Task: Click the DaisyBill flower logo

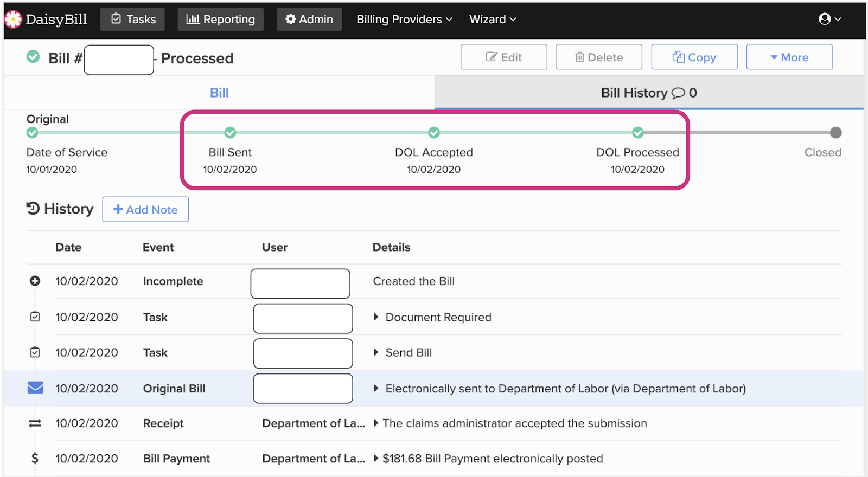Action: [13, 20]
